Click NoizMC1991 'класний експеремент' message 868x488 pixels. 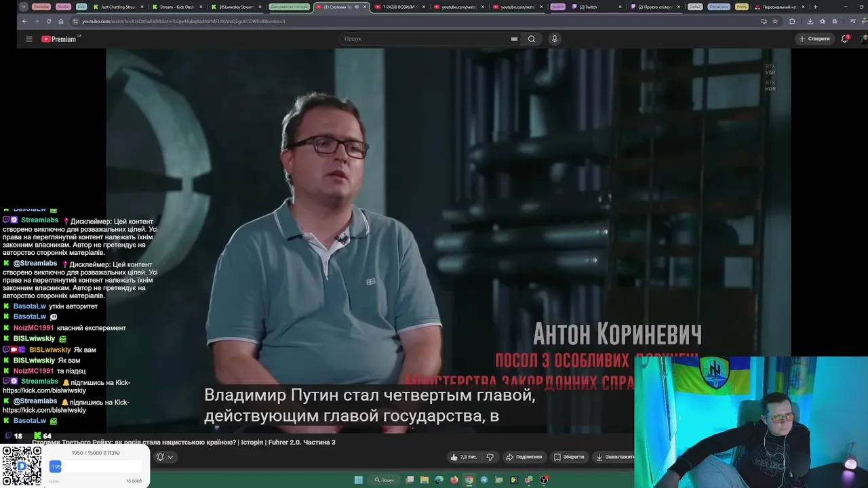point(92,328)
